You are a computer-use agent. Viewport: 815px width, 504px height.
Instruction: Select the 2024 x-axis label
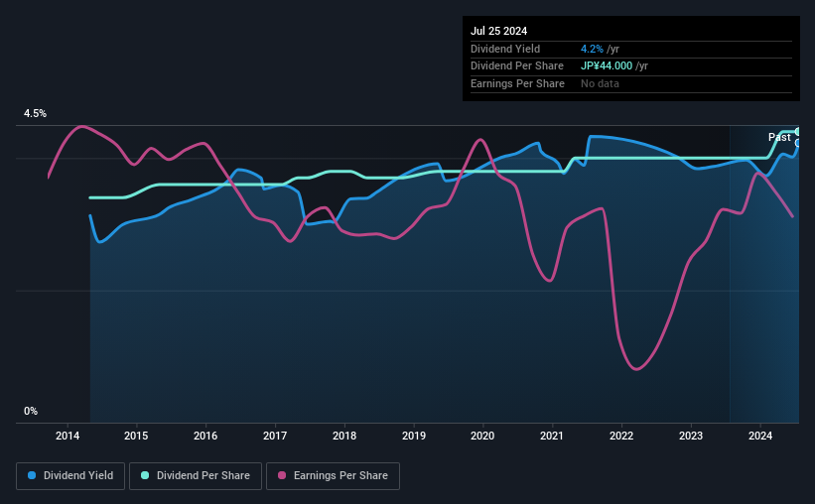pyautogui.click(x=760, y=436)
